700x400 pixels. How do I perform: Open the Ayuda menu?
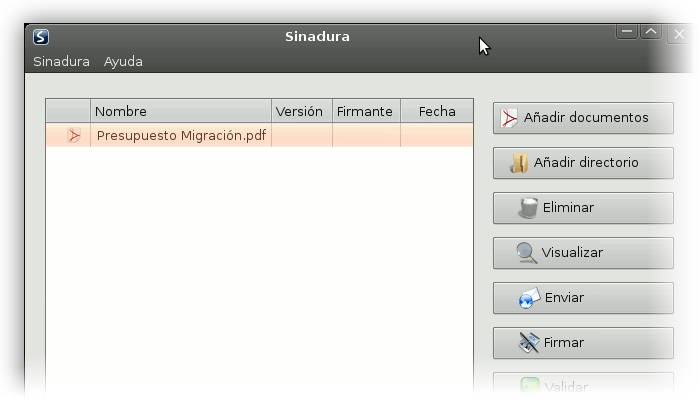[123, 61]
